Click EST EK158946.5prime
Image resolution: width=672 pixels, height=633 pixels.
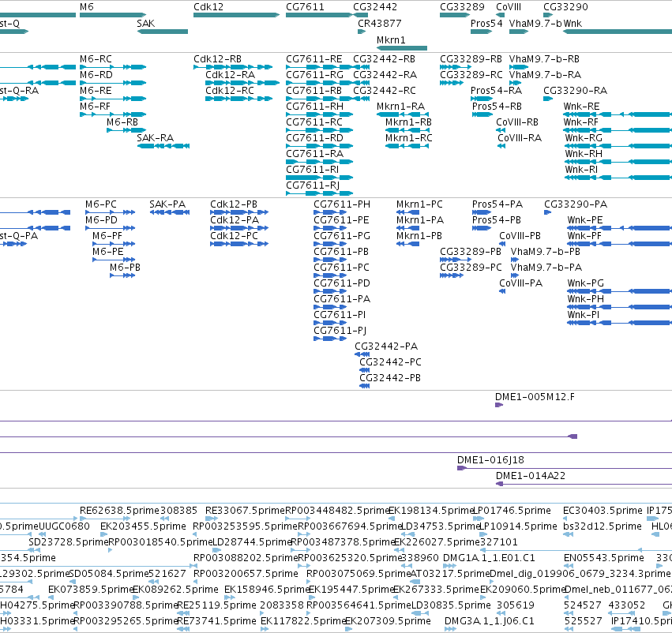point(267,590)
